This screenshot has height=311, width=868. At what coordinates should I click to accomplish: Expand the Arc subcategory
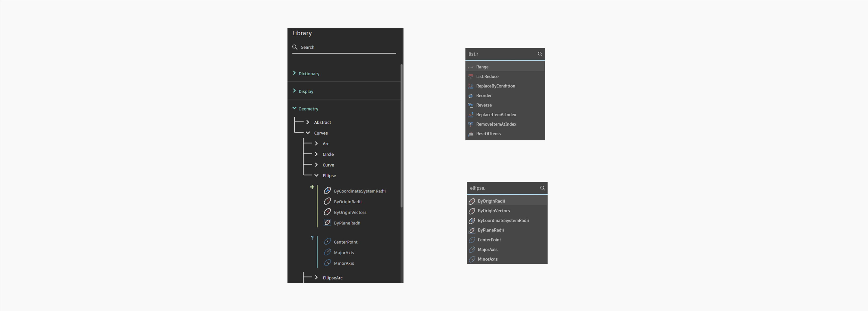[x=316, y=144]
